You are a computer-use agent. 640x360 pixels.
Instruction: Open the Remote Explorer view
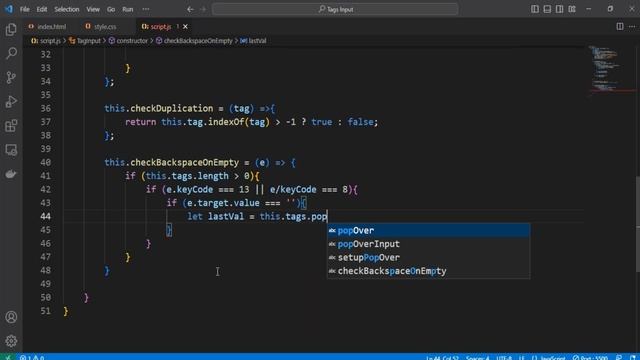click(11, 150)
